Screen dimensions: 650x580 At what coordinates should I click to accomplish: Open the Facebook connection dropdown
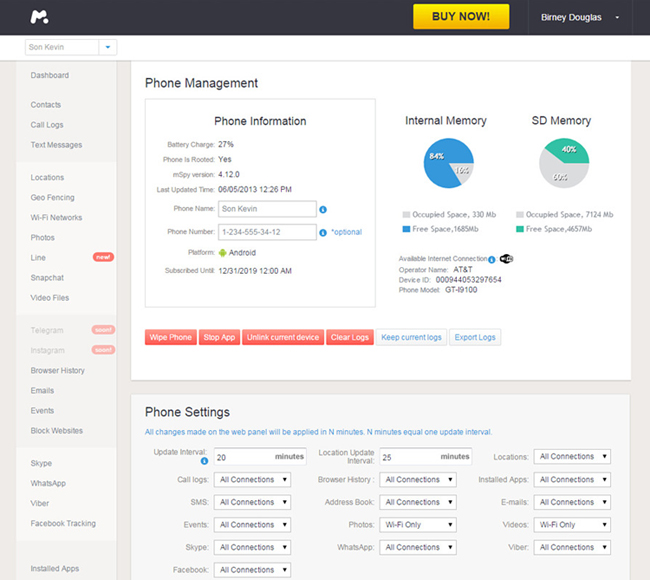(252, 570)
